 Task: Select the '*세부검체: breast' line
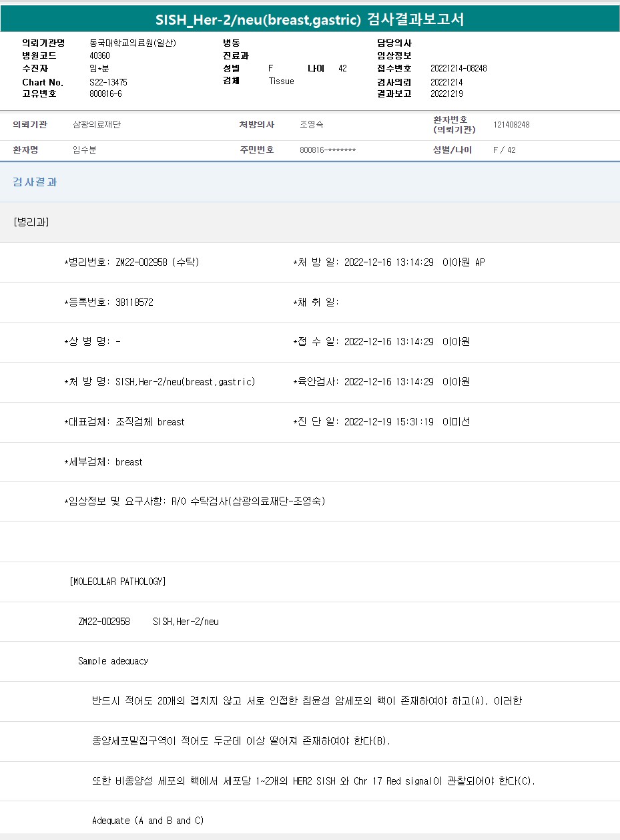coord(103,462)
